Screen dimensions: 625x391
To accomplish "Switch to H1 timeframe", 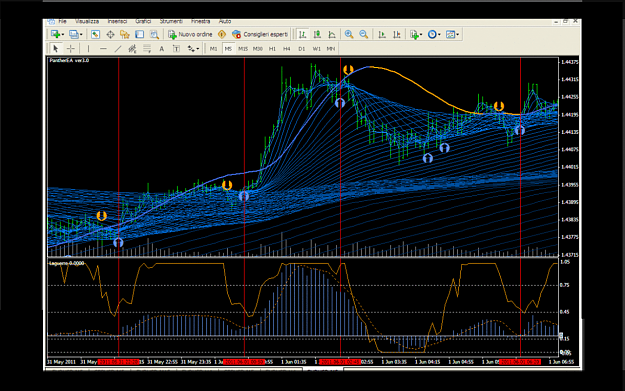I will click(x=272, y=49).
